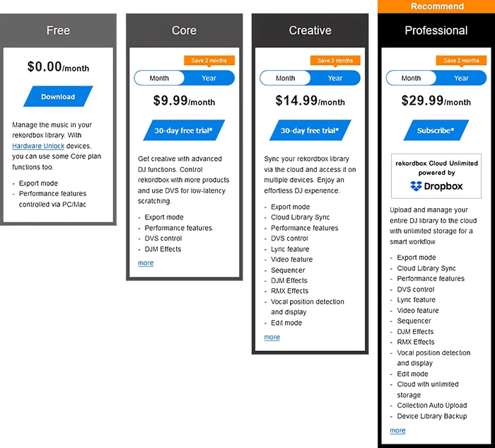The height and width of the screenshot is (448, 495).
Task: Select Year billing for Core plan
Action: point(209,78)
